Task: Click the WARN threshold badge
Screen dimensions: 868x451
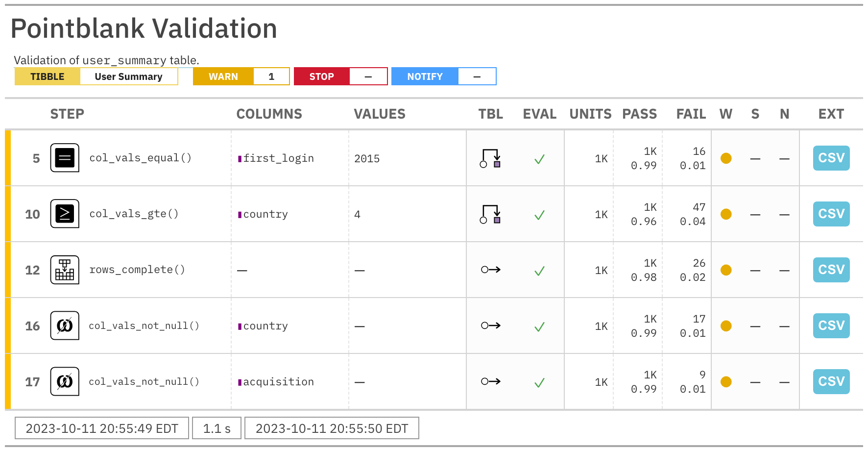Action: coord(223,76)
